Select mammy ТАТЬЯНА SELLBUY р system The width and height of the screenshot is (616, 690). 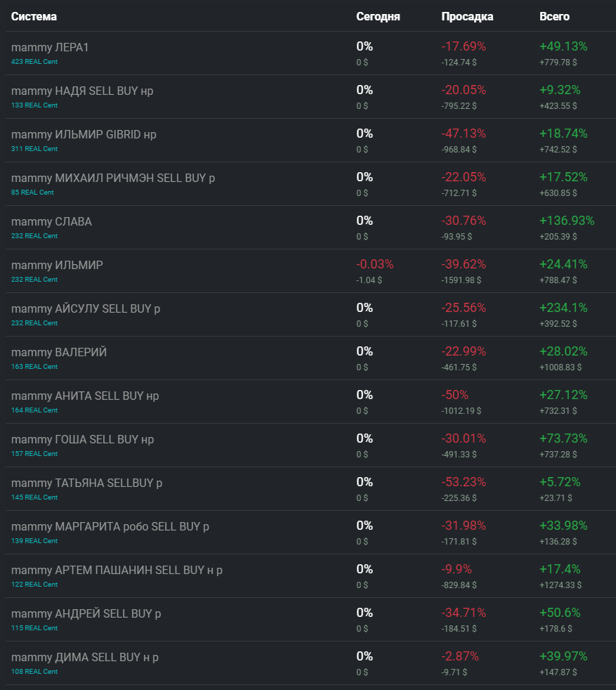86,483
